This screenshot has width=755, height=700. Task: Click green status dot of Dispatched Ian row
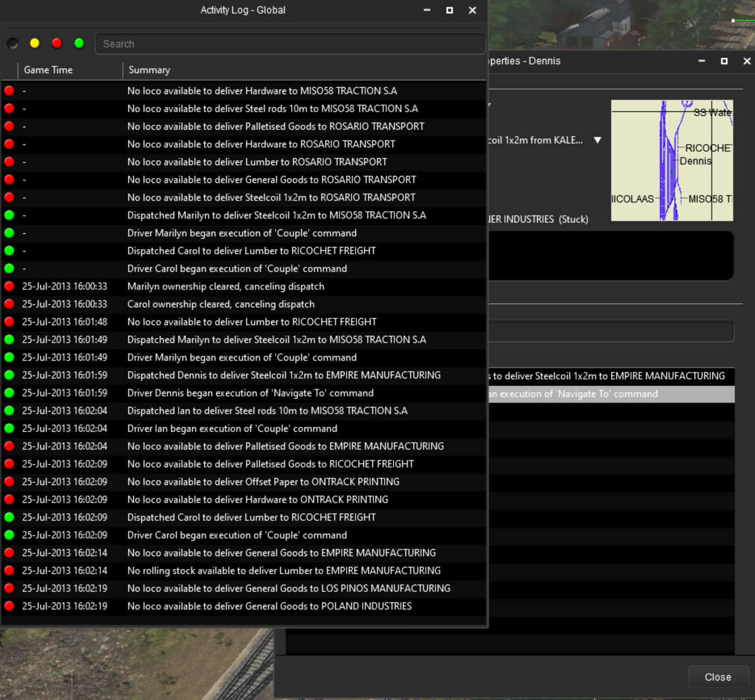click(9, 411)
